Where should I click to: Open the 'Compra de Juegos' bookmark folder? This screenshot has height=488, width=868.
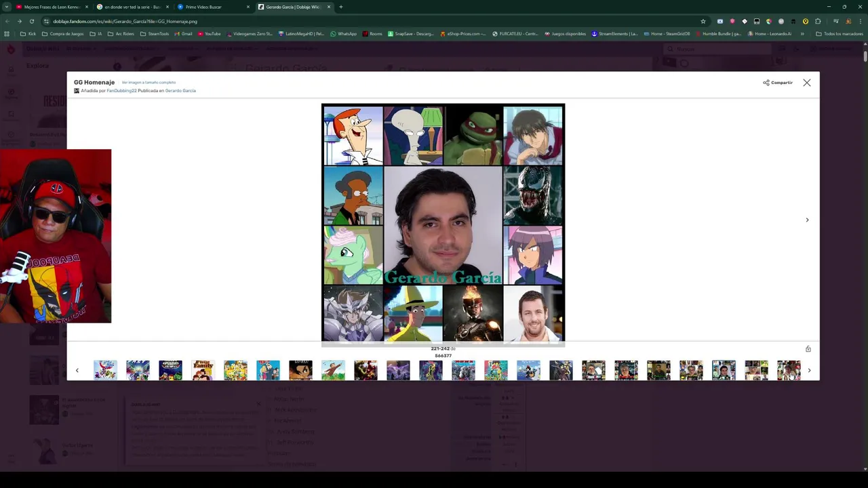click(x=64, y=34)
